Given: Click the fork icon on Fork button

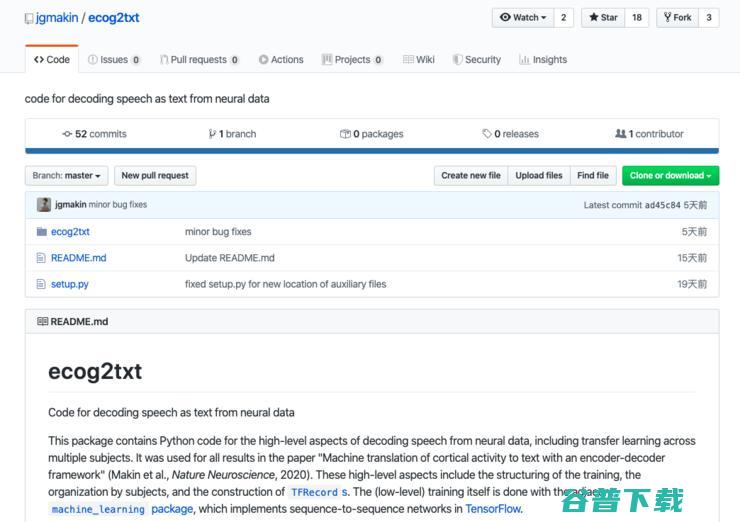Looking at the screenshot, I should [667, 17].
